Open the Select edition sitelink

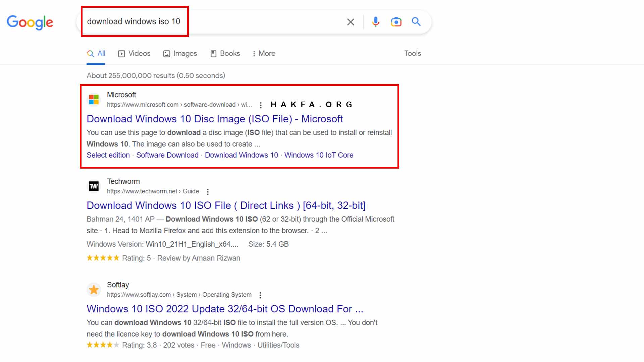click(x=108, y=155)
